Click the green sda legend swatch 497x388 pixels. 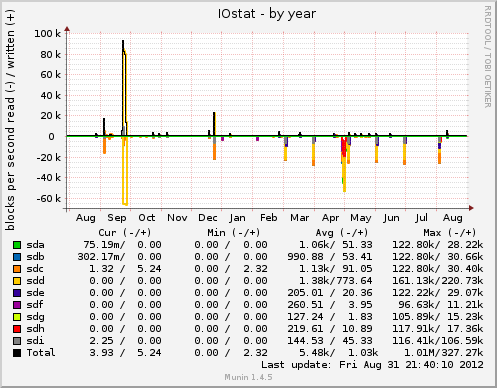click(17, 245)
